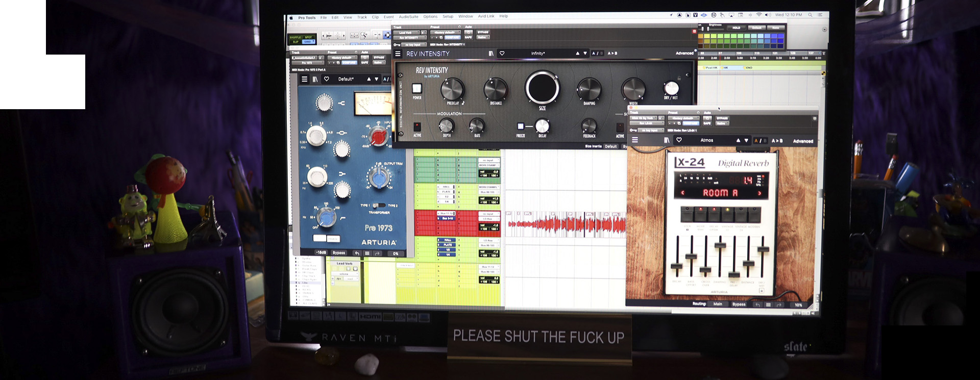Click the red audio waveform clip
The height and width of the screenshot is (380, 980).
click(565, 224)
